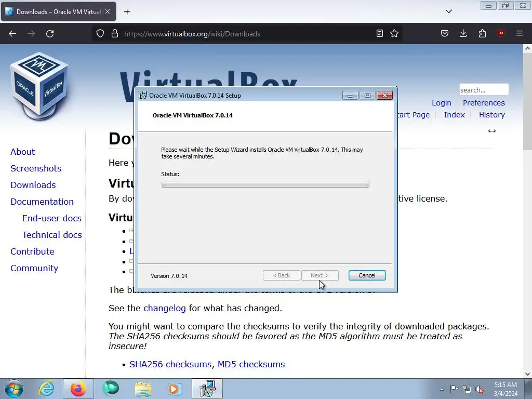Open the Preferences link
This screenshot has height=399, width=532.
484,103
